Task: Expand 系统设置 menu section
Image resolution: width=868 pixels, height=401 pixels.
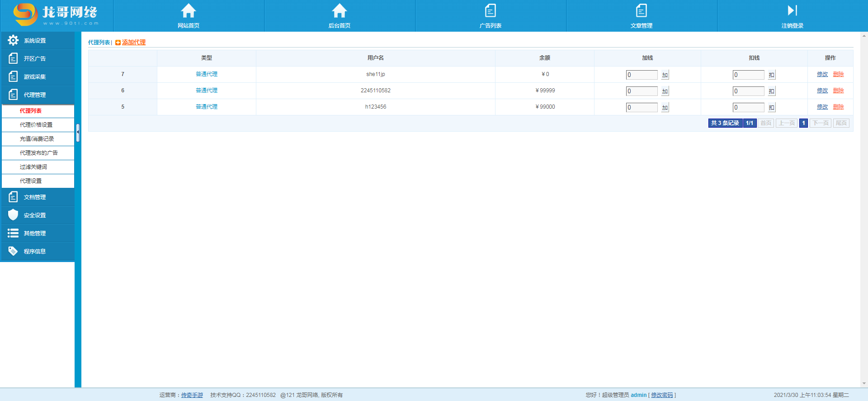Action: (38, 40)
